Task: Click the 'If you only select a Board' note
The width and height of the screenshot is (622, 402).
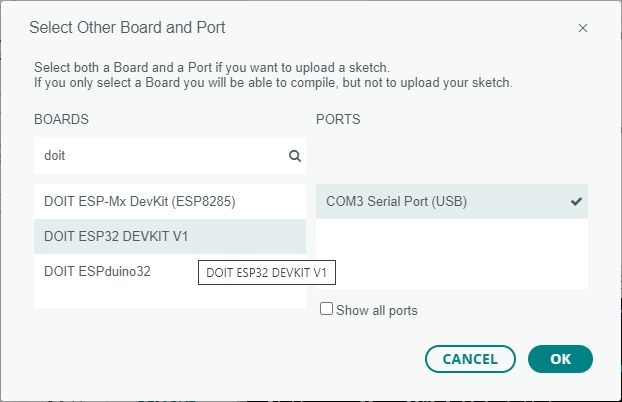Action: pyautogui.click(x=272, y=82)
